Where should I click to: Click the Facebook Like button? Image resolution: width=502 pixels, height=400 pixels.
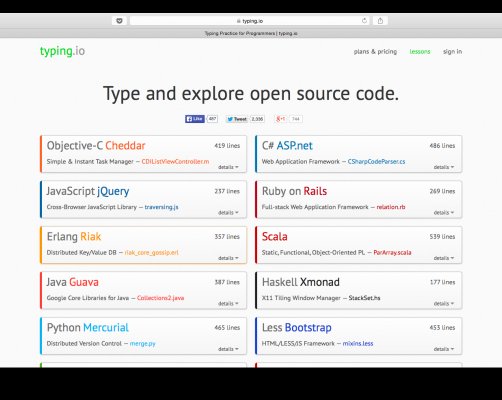point(195,119)
